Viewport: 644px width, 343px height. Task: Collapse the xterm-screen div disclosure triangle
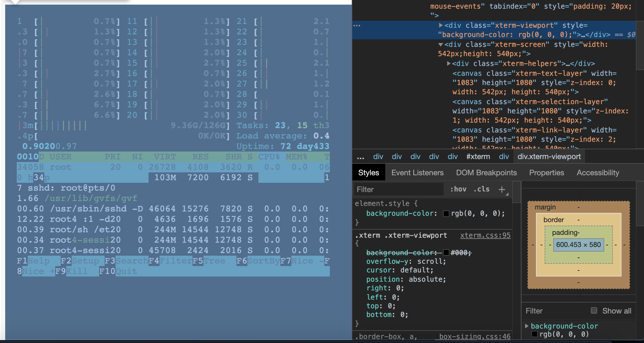coord(440,44)
